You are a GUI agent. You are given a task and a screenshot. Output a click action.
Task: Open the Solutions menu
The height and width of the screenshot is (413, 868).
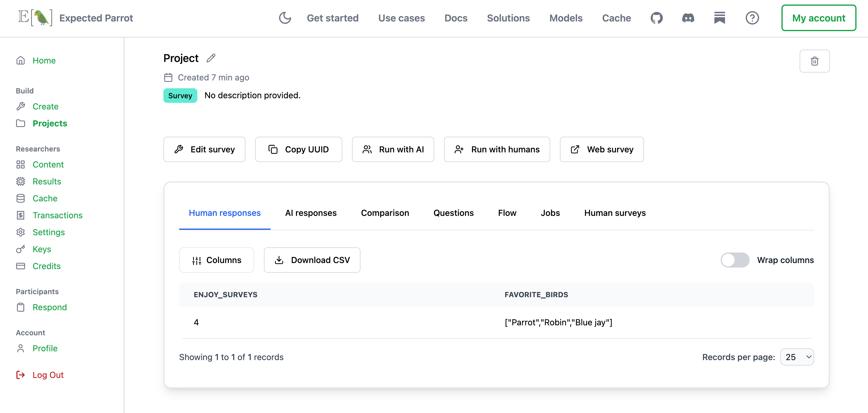(508, 18)
